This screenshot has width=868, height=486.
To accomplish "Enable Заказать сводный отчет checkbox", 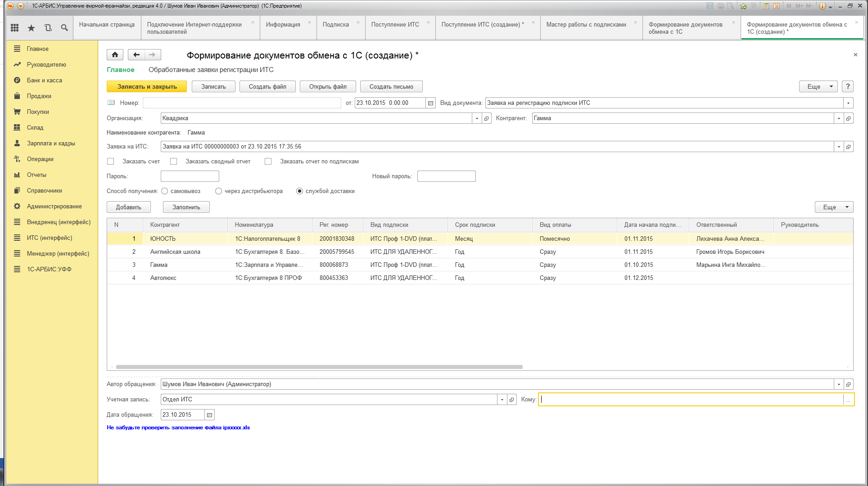I will coord(174,162).
